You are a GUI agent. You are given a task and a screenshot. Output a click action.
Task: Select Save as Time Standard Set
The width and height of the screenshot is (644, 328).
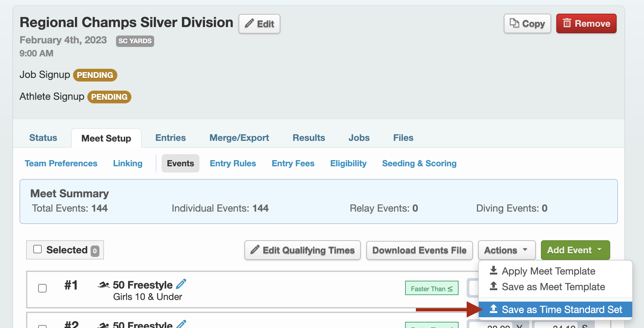point(555,309)
